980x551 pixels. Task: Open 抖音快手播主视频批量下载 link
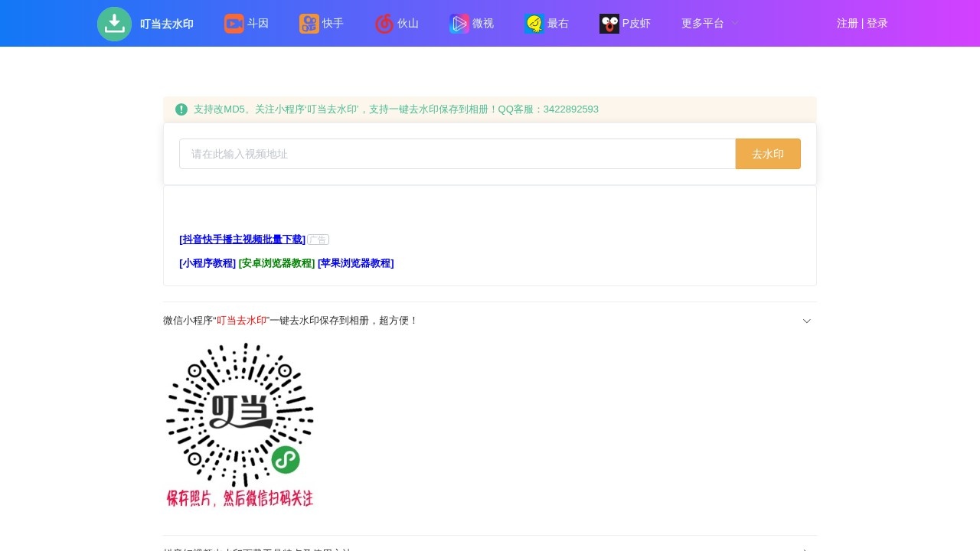click(242, 240)
